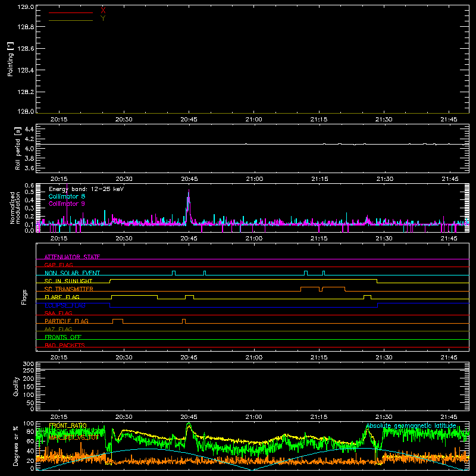Click the olive legend line sample for Y

pyautogui.click(x=71, y=20)
